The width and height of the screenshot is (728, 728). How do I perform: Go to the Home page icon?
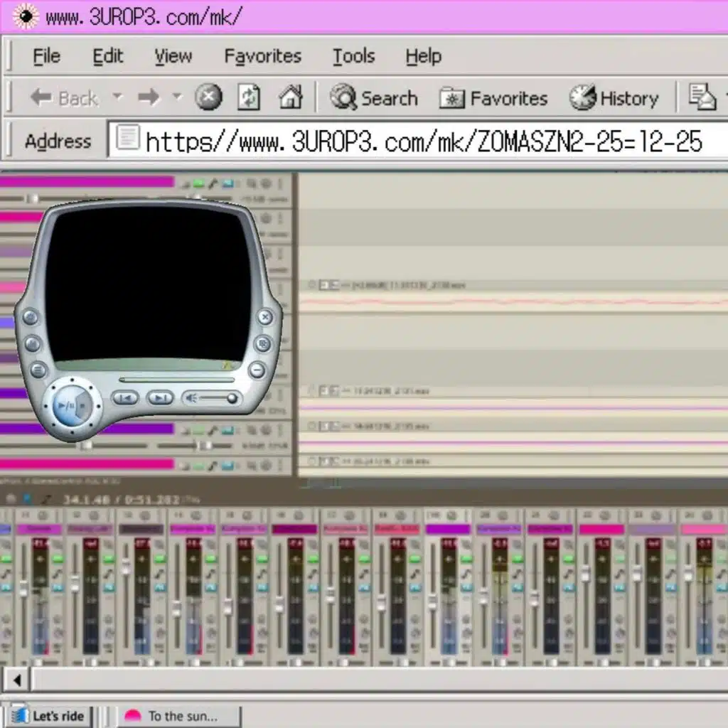coord(291,97)
